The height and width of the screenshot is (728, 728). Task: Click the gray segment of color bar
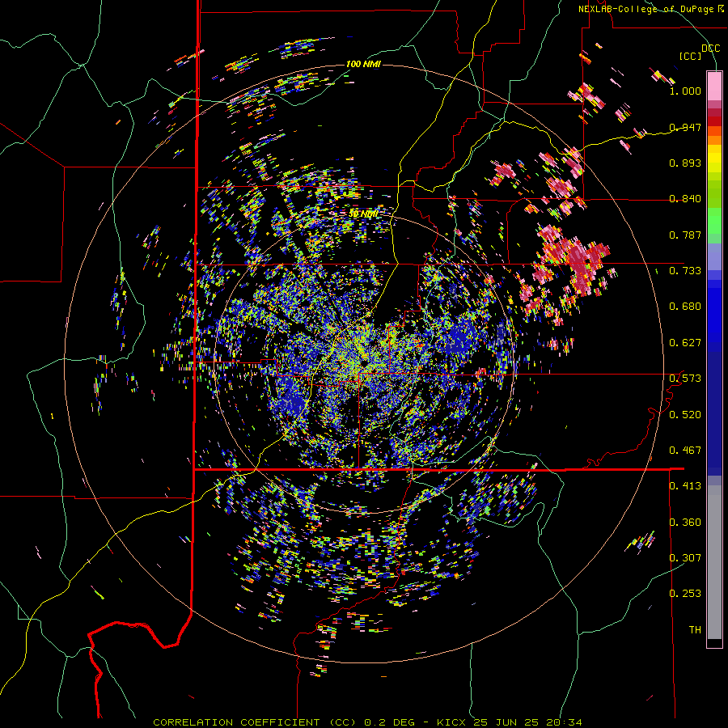(714, 562)
